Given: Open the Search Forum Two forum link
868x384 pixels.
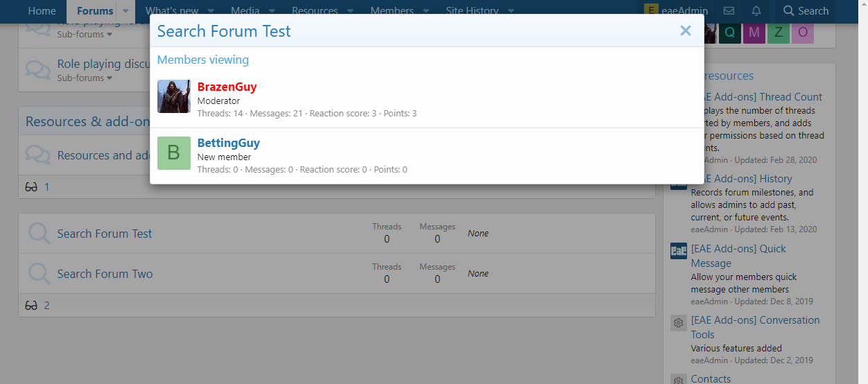Looking at the screenshot, I should 105,274.
